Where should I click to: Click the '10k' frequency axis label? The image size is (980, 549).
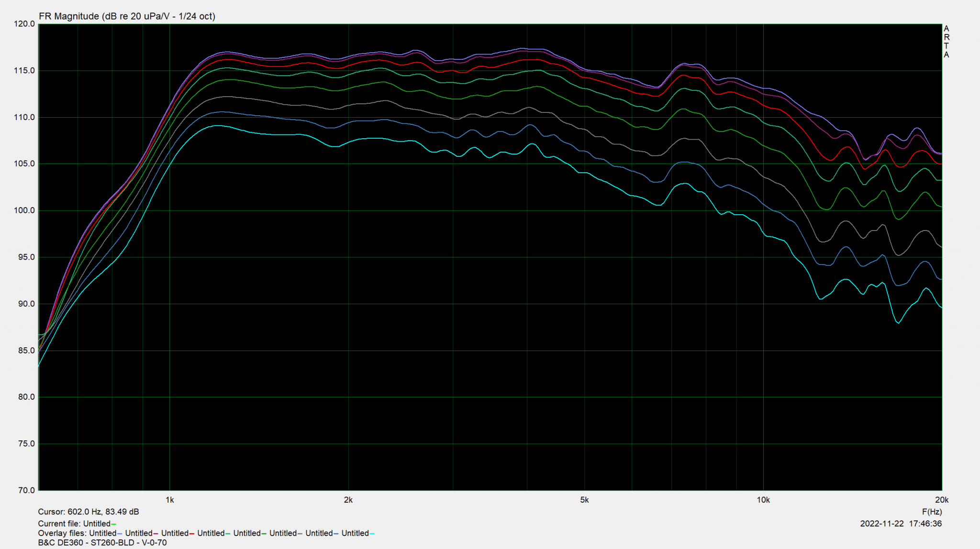click(x=763, y=500)
